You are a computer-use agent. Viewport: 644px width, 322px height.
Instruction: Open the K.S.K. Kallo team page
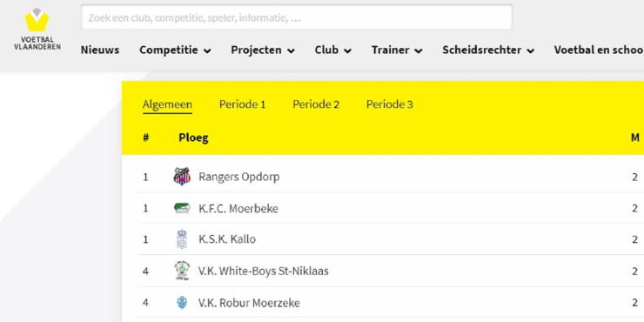pos(227,239)
